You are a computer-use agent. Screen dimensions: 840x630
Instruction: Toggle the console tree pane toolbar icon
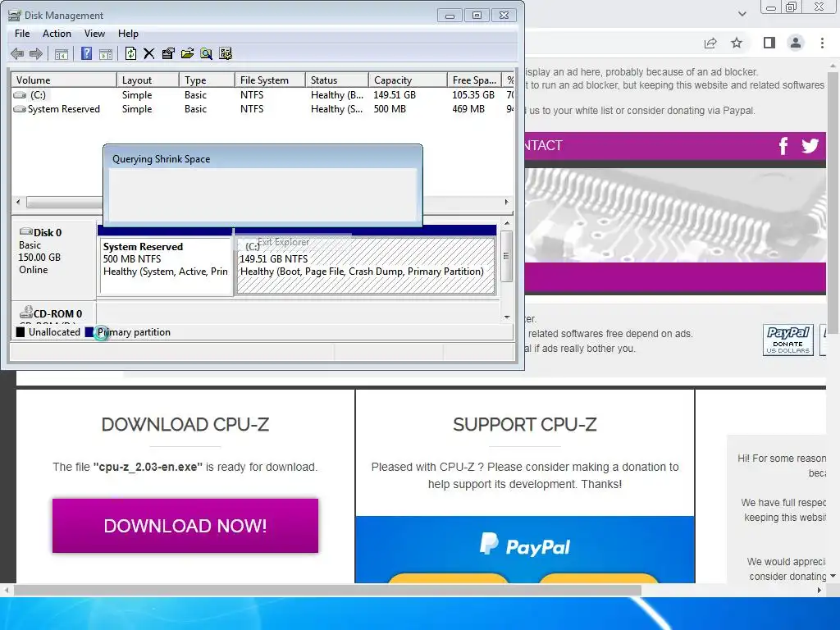[61, 53]
